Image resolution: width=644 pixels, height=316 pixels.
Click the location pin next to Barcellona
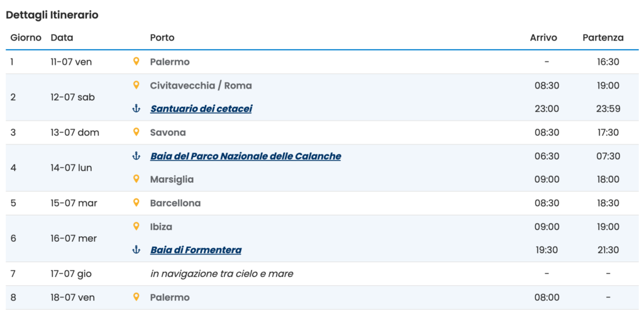pos(136,203)
